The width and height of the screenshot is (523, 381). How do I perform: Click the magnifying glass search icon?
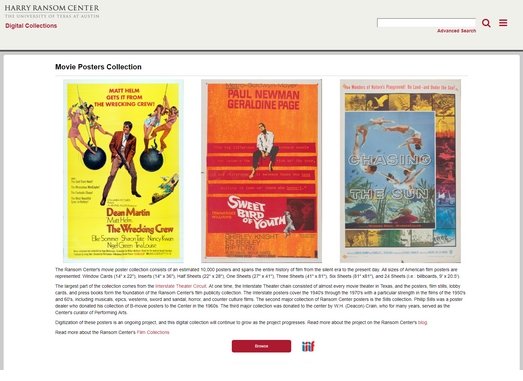[x=486, y=23]
